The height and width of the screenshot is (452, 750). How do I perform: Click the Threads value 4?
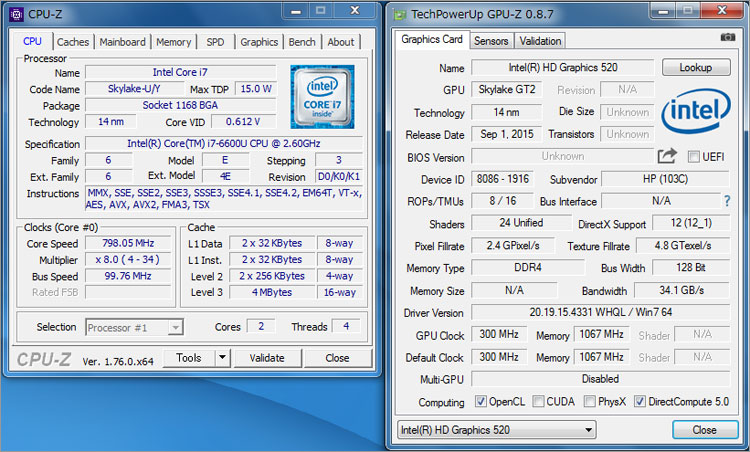pyautogui.click(x=346, y=326)
